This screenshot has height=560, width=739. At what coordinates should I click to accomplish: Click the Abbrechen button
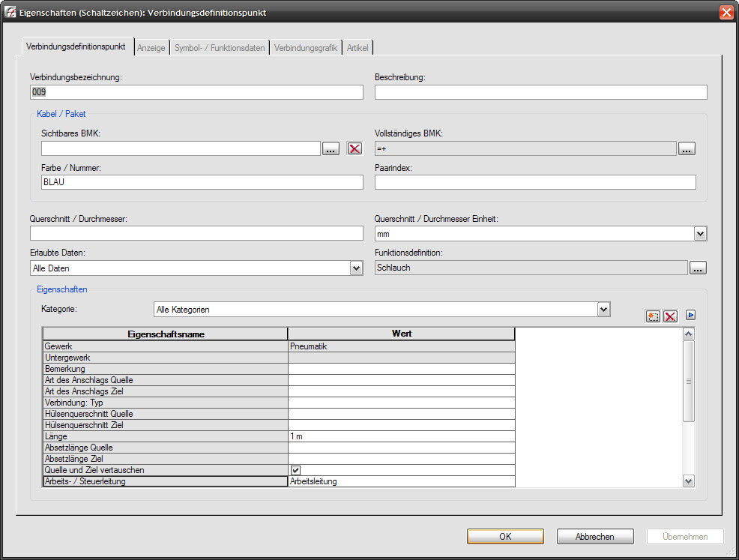point(595,537)
